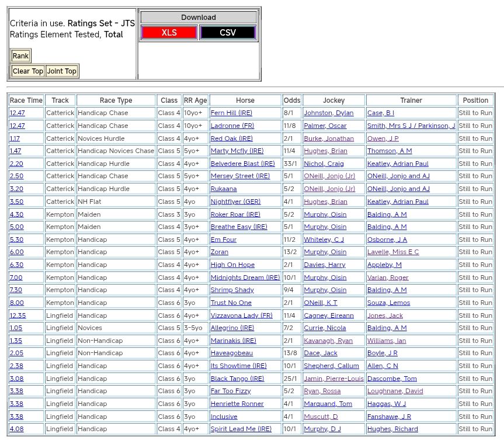This screenshot has width=504, height=444.
Task: Open trainer Case, B I link
Action: pos(381,113)
